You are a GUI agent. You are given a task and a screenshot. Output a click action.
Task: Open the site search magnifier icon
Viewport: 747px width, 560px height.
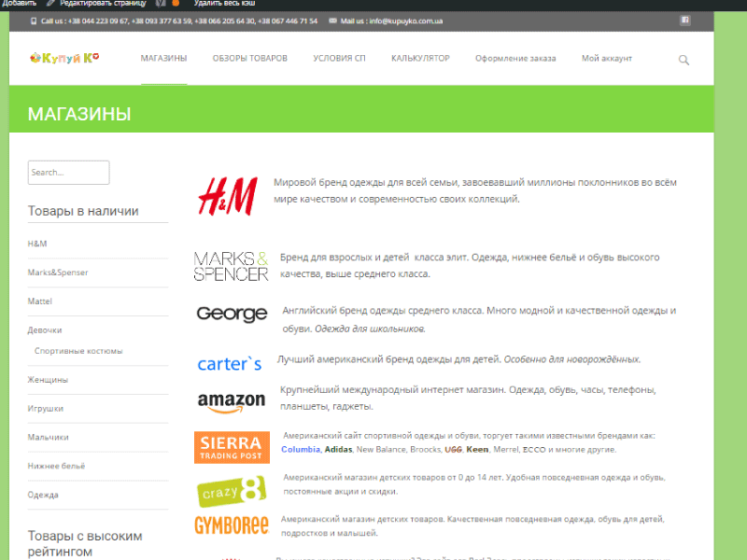click(684, 60)
